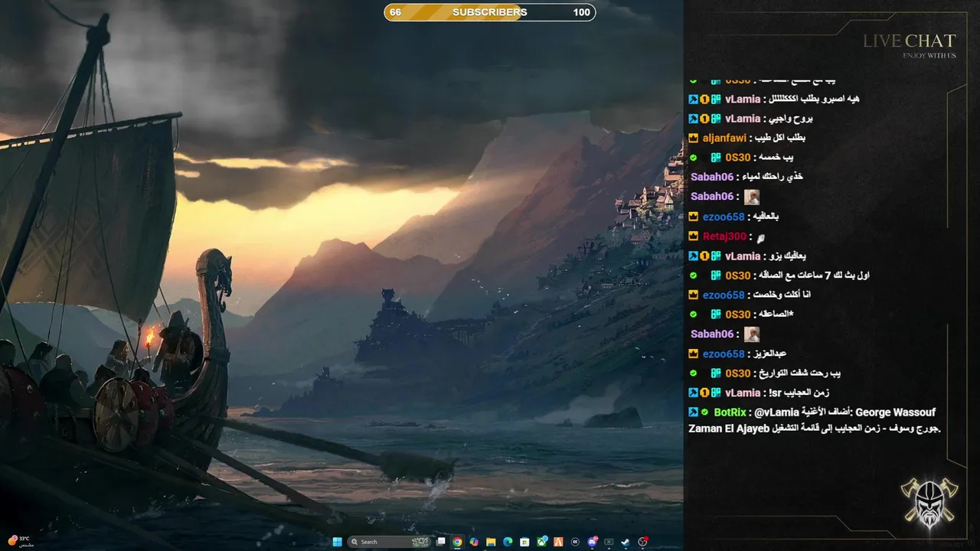The height and width of the screenshot is (551, 980).
Task: Click ezoo658's message 'عبدالعزيز'
Action: tap(771, 354)
